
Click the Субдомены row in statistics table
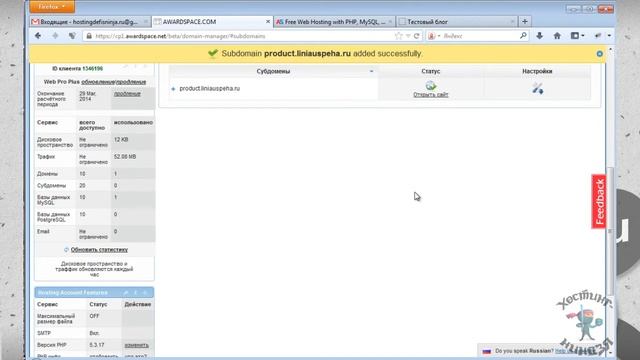94,185
